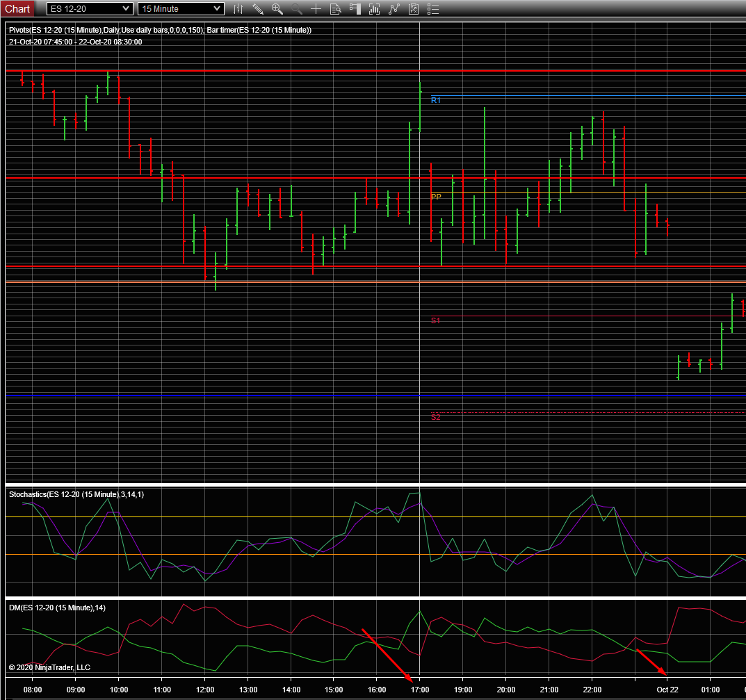Click the 12:00 time axis label
This screenshot has width=746, height=700.
[x=205, y=690]
